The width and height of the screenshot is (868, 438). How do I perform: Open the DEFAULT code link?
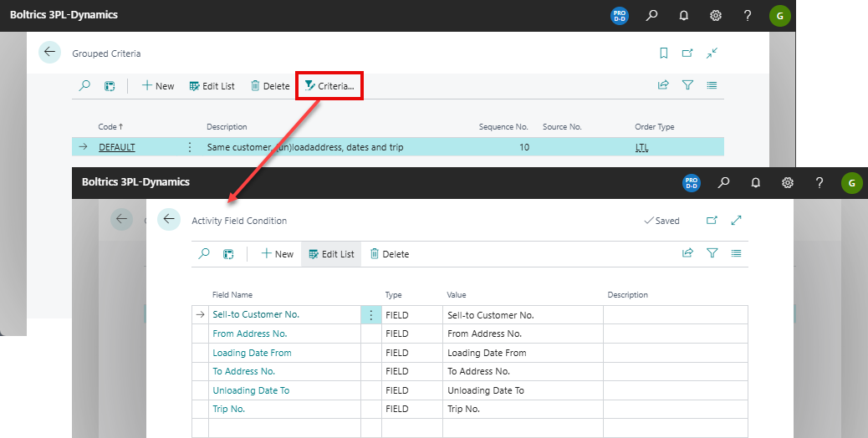tap(116, 147)
